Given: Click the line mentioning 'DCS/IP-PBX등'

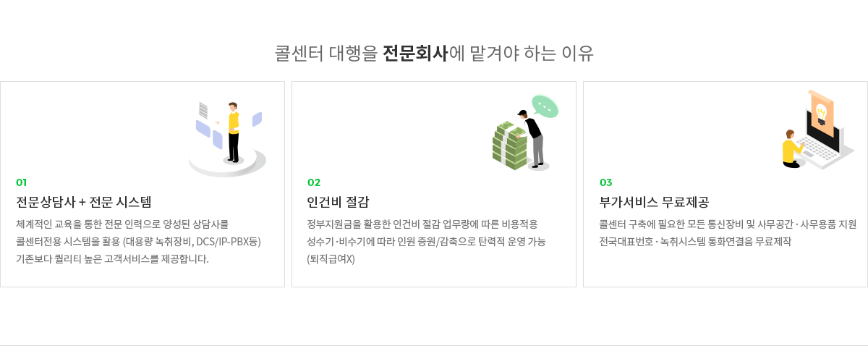Looking at the screenshot, I should point(138,242).
